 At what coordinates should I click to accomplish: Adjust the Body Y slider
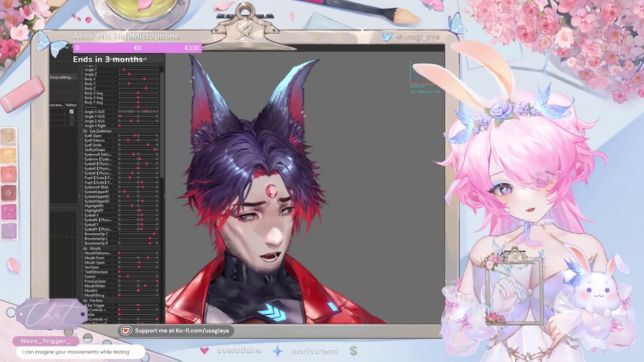(x=138, y=83)
